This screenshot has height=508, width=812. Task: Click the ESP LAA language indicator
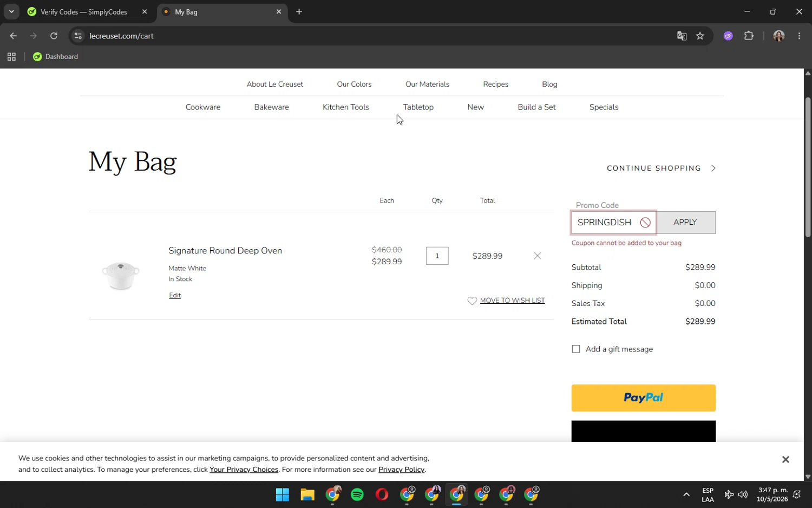pyautogui.click(x=708, y=494)
